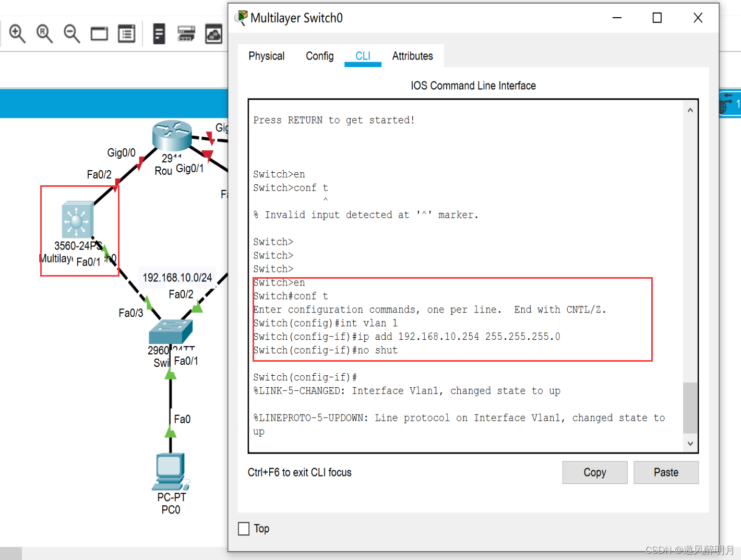Image resolution: width=741 pixels, height=560 pixels.
Task: Click the cloud toolbar icon
Action: (x=213, y=34)
